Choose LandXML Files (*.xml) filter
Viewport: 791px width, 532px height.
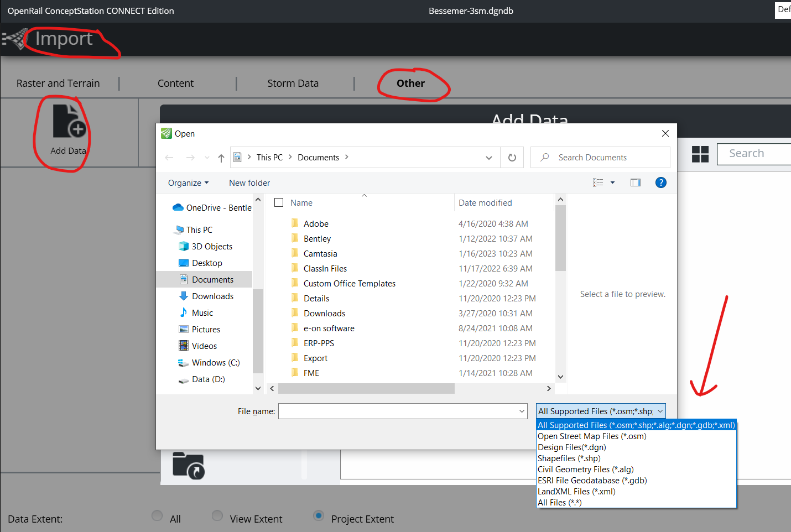tap(637, 492)
